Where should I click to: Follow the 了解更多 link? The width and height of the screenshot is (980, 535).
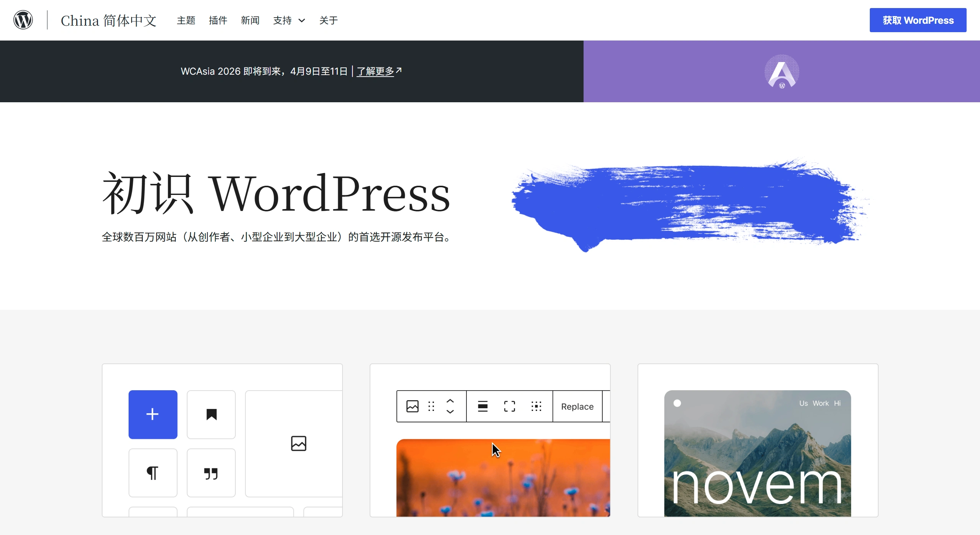tap(375, 71)
